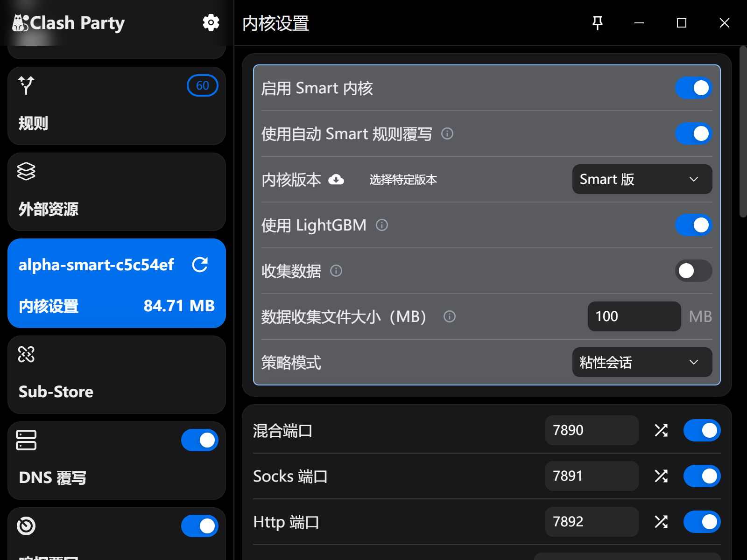Viewport: 747px width, 560px height.
Task: Click the DNS override server icon
Action: [x=26, y=440]
